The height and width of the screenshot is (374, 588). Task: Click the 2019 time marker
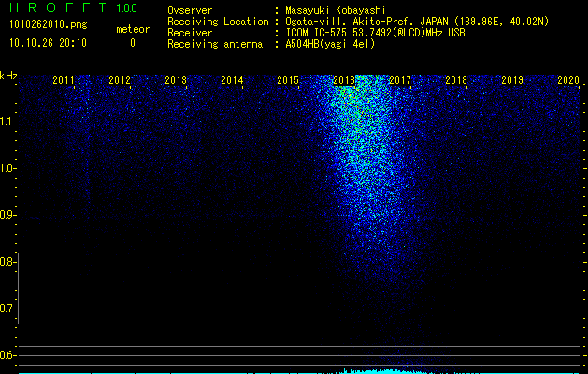pyautogui.click(x=512, y=79)
